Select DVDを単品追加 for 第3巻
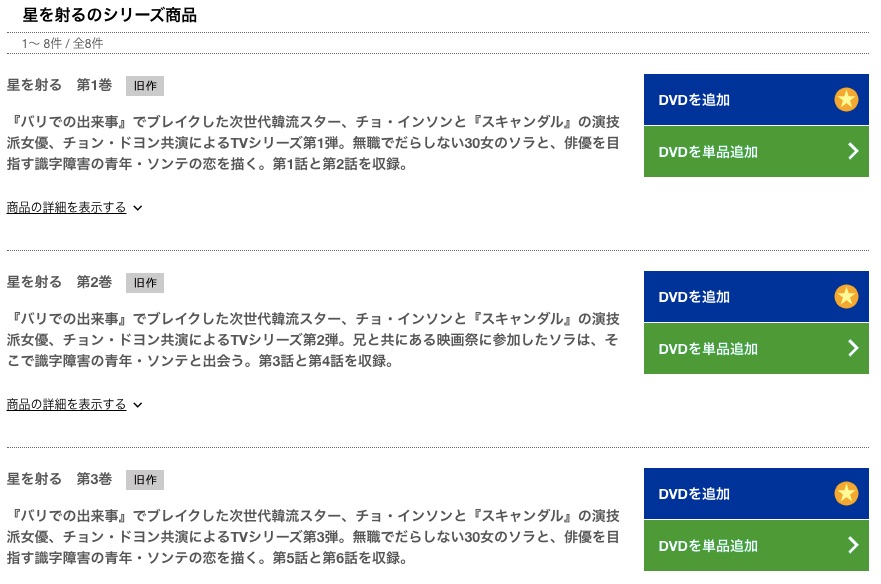This screenshot has width=881, height=584. click(x=756, y=545)
